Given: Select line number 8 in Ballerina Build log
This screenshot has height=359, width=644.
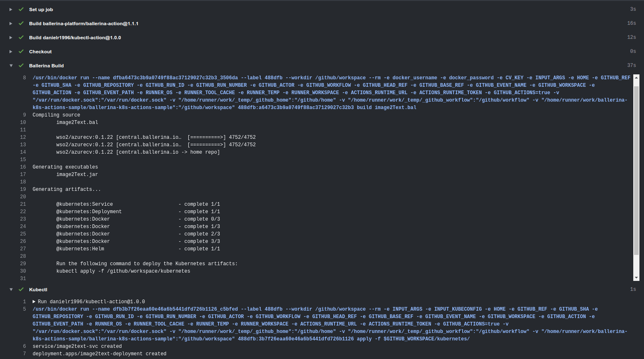Looking at the screenshot, I should point(24,78).
